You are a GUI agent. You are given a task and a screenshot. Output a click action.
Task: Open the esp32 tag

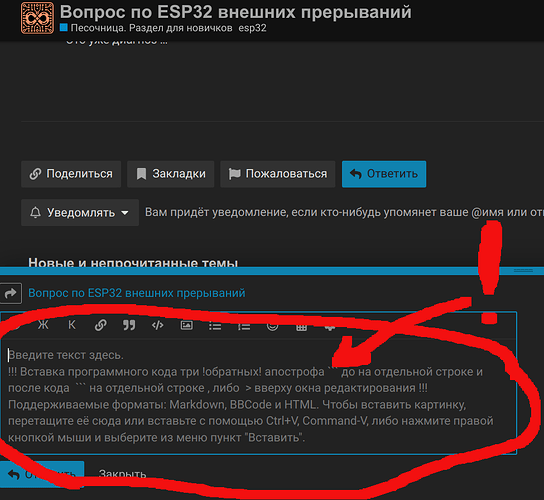pos(252,28)
